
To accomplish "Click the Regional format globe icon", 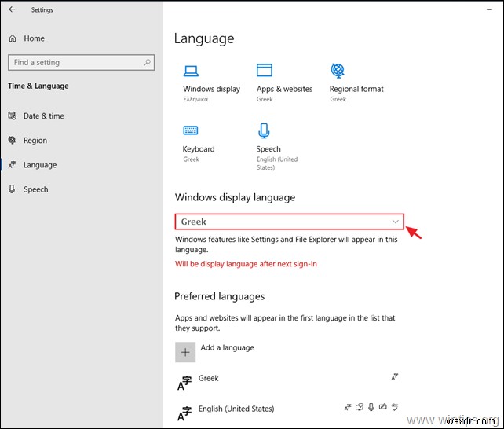I will tap(338, 71).
